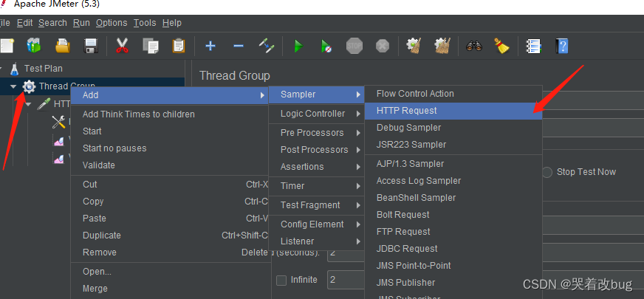Click the green Start run icon
The width and height of the screenshot is (644, 299).
298,46
